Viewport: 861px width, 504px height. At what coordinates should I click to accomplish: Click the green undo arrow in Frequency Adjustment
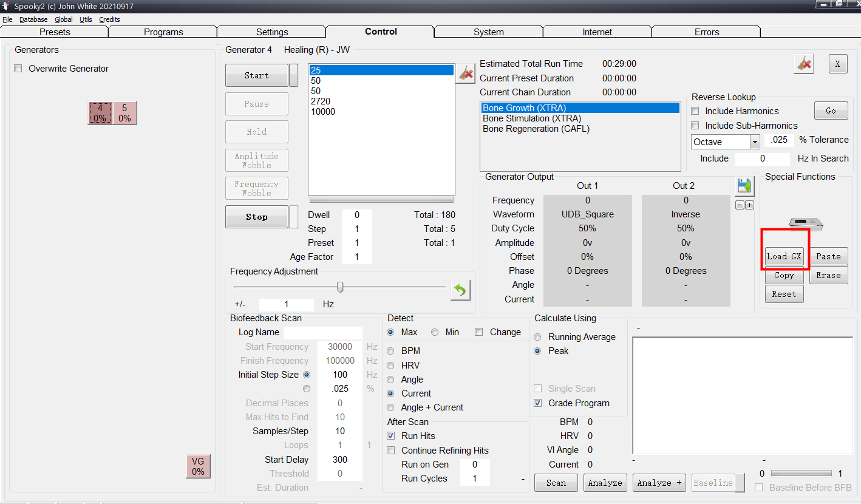tap(460, 290)
